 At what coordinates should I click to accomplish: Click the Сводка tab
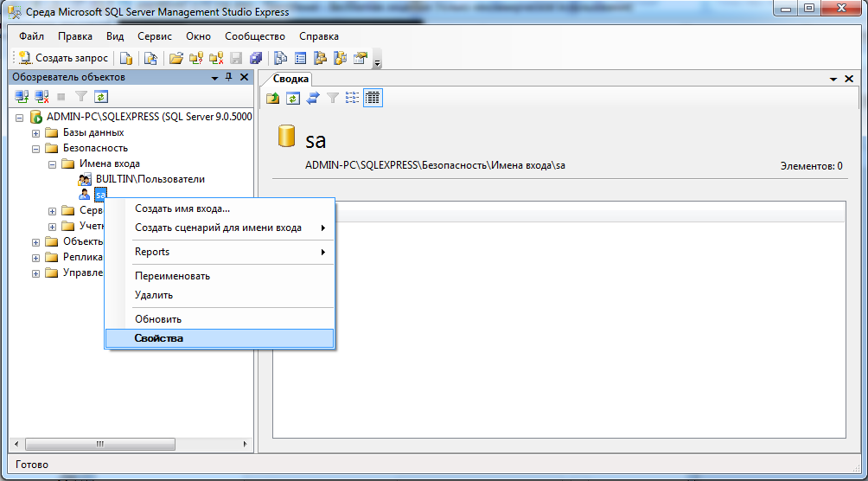pos(292,80)
